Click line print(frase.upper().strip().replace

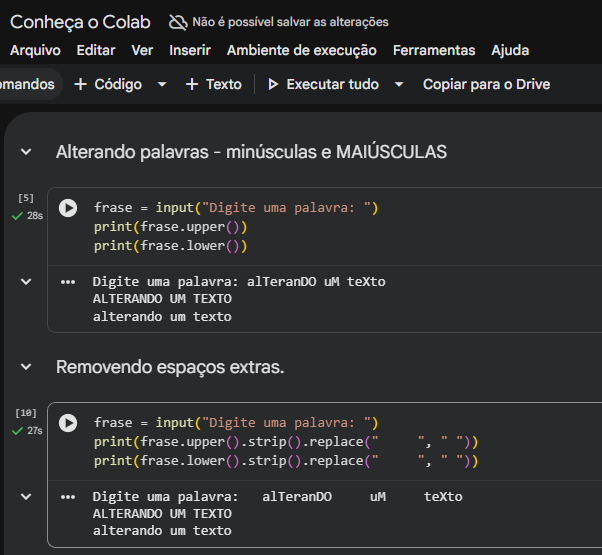286,442
